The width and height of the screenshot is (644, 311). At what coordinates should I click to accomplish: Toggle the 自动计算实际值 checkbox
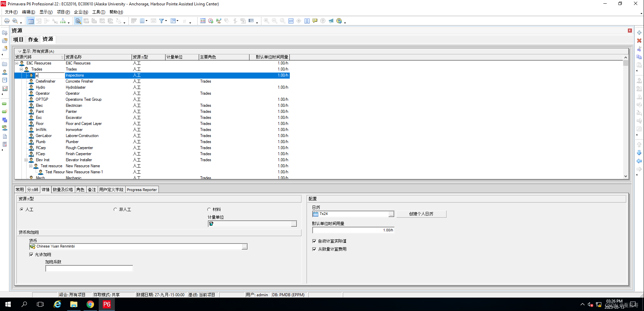314,241
